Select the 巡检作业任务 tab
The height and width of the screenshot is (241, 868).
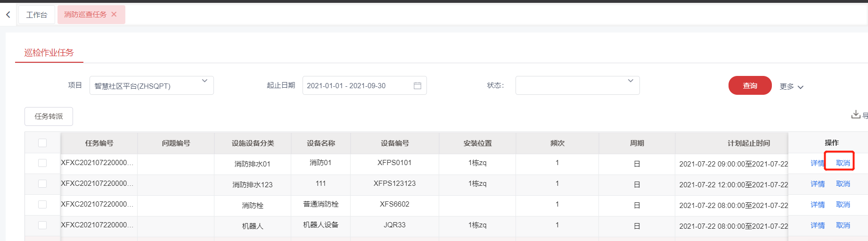click(49, 53)
